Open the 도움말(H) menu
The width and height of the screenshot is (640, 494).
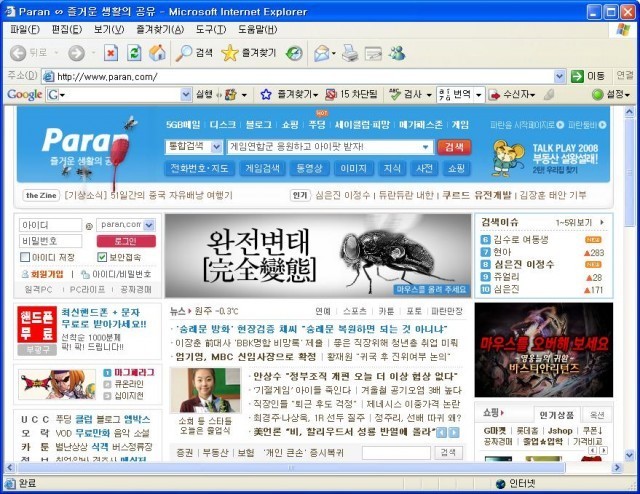point(258,29)
